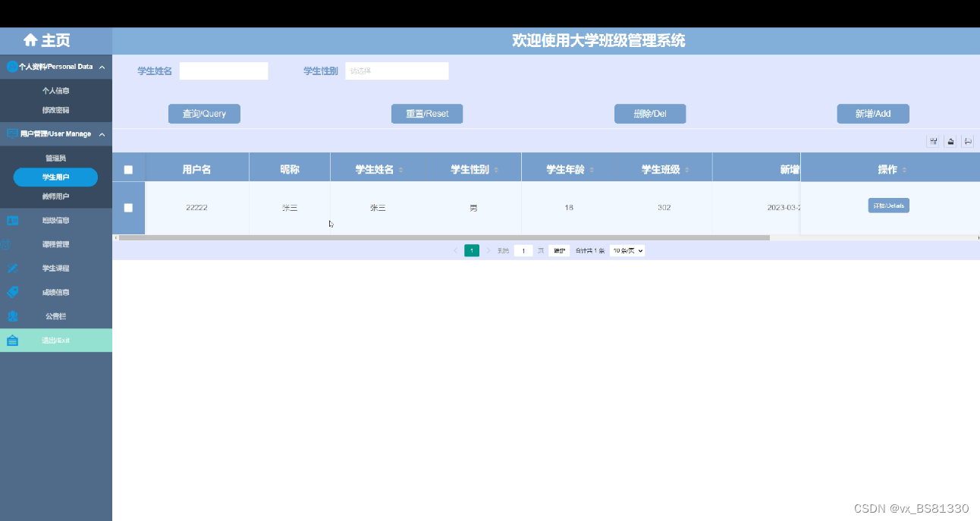The image size is (980, 521).
Task: Click the table export icon
Action: [950, 141]
